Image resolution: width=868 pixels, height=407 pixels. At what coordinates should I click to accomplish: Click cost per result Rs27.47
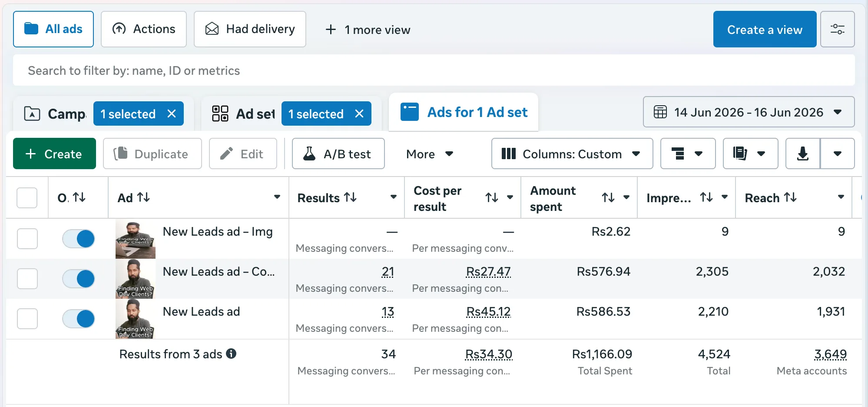(488, 272)
